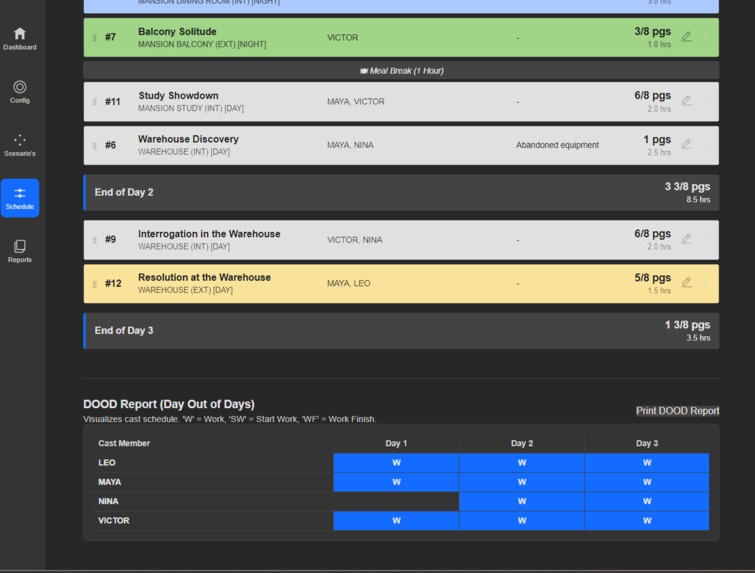Select the Meal Break (1 Hour) bar

coord(401,71)
